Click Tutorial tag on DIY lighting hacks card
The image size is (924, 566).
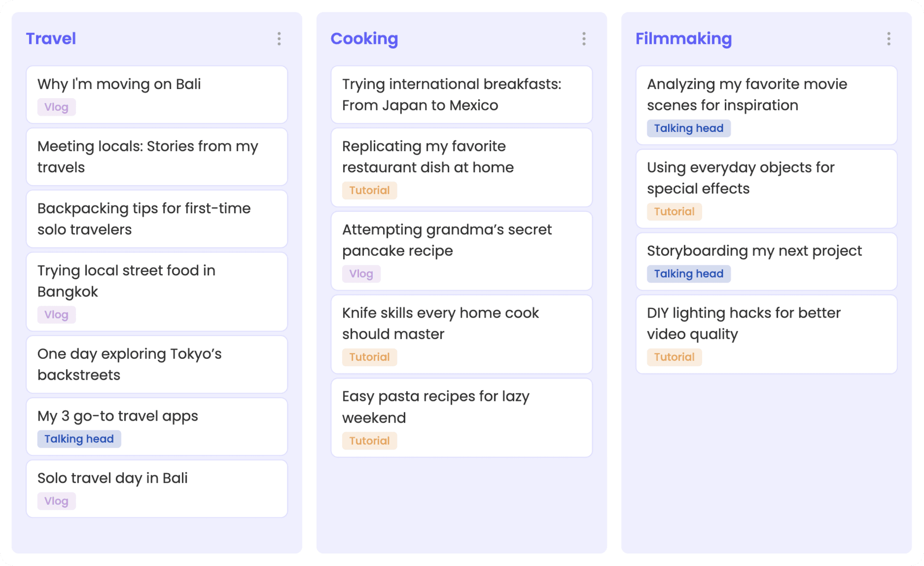(x=674, y=357)
